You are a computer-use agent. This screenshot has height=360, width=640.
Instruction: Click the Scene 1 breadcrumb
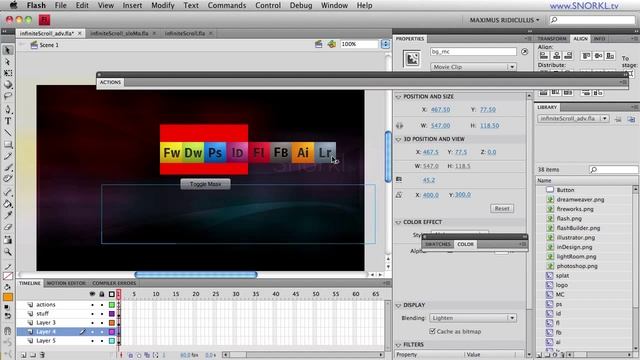(49, 45)
